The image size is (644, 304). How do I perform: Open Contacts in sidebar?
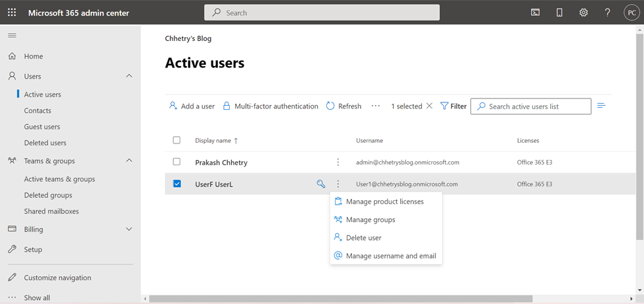coord(38,110)
